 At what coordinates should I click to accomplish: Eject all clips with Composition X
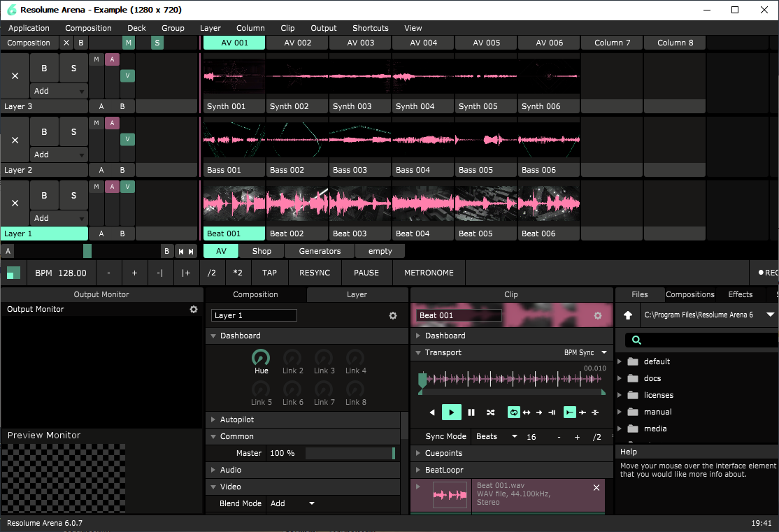coord(66,43)
